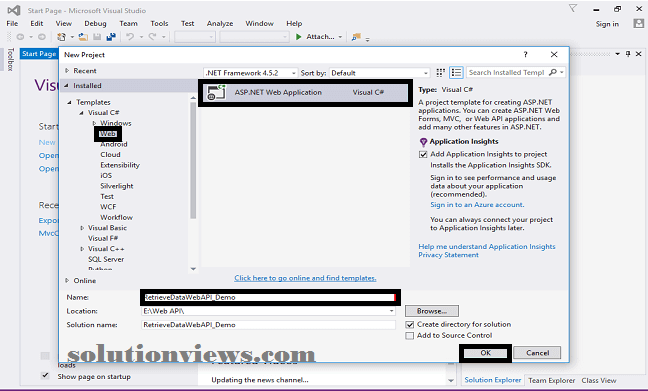This screenshot has width=648, height=391.
Task: Click the Solution name input field
Action: 269,325
